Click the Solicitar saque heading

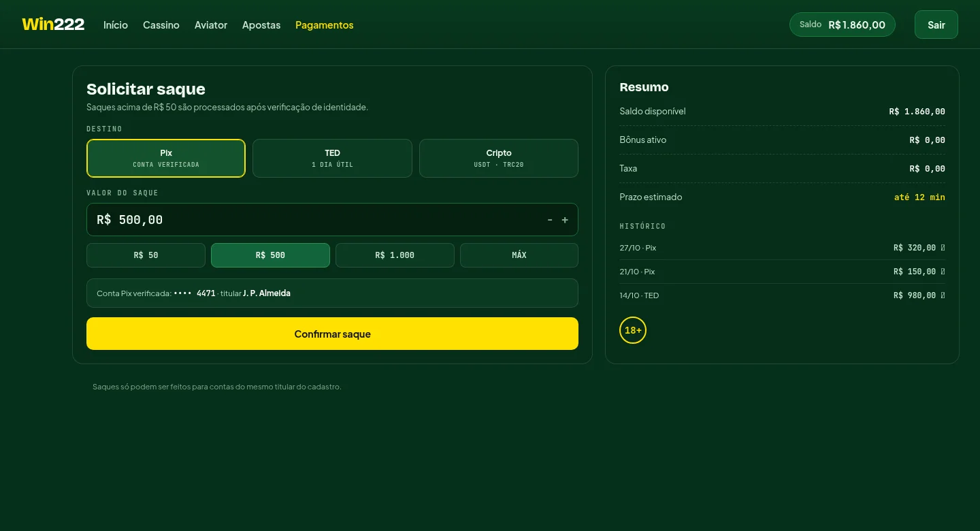pos(146,89)
